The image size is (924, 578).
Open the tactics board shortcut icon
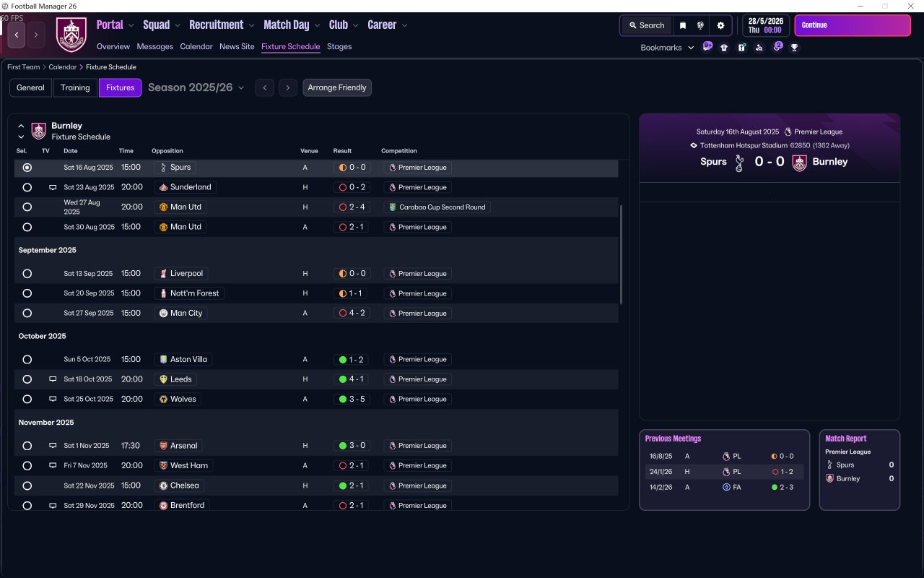coord(741,48)
